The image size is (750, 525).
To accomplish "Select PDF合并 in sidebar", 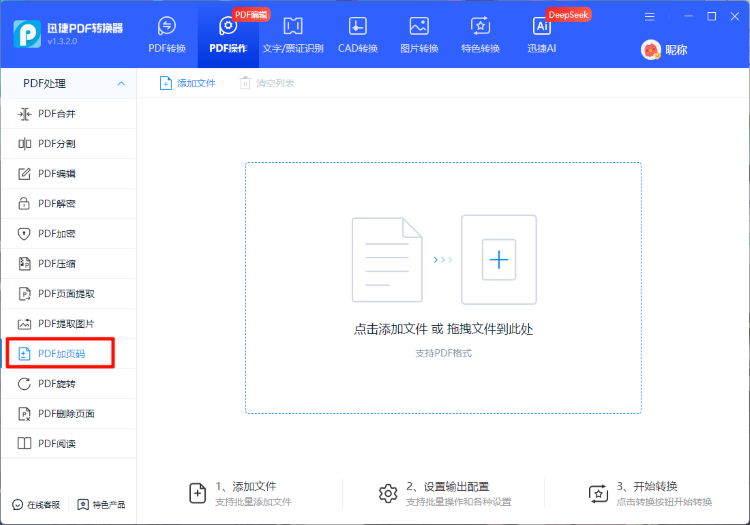I will 57,114.
